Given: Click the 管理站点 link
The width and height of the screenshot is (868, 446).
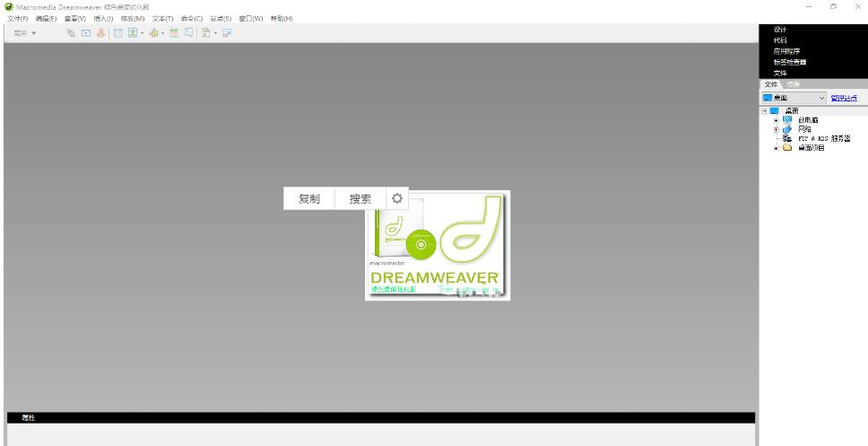Looking at the screenshot, I should tap(844, 98).
